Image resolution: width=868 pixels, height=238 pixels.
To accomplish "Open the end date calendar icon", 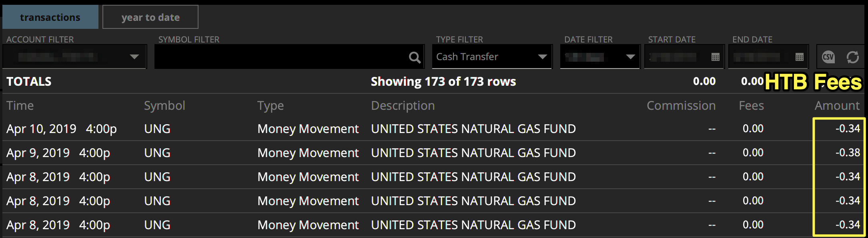I will pyautogui.click(x=800, y=57).
